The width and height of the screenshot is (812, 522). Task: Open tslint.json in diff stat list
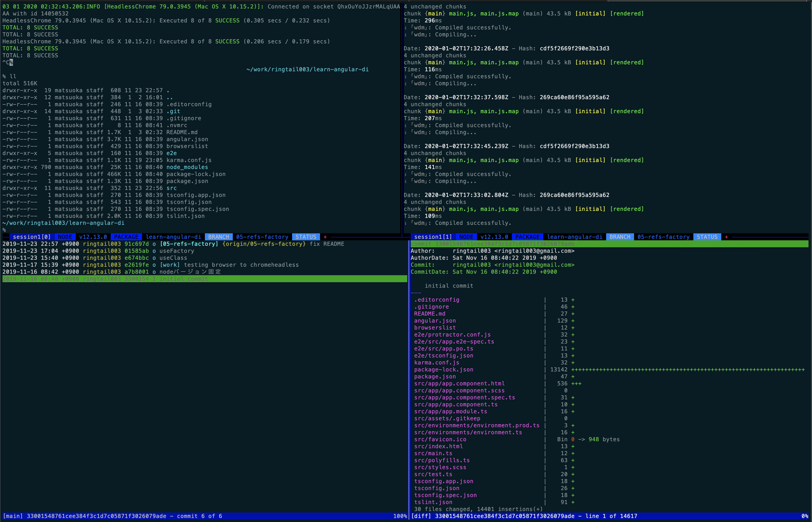click(433, 502)
